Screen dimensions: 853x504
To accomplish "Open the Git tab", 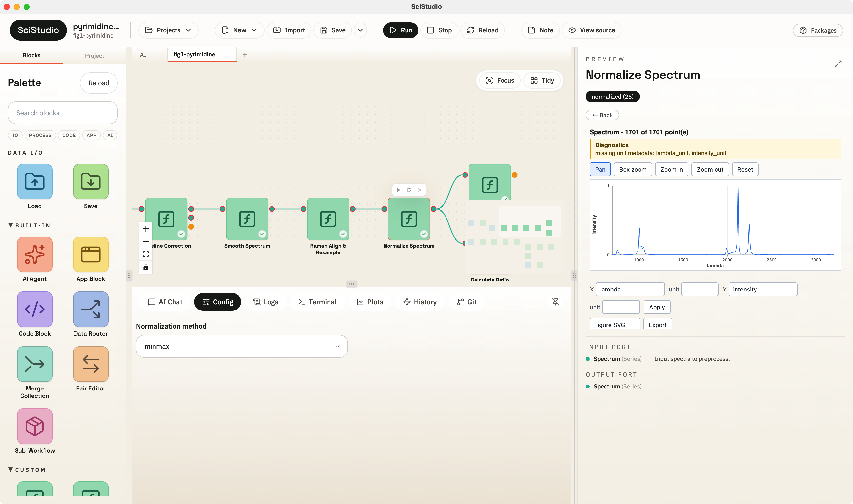I will [467, 302].
